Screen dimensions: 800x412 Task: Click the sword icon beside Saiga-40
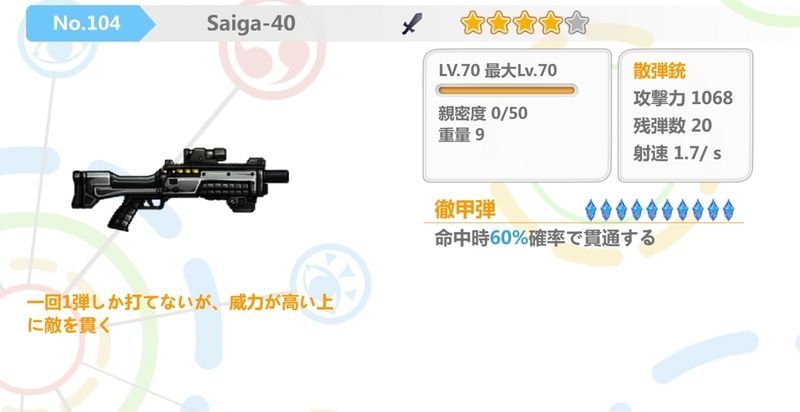click(412, 23)
